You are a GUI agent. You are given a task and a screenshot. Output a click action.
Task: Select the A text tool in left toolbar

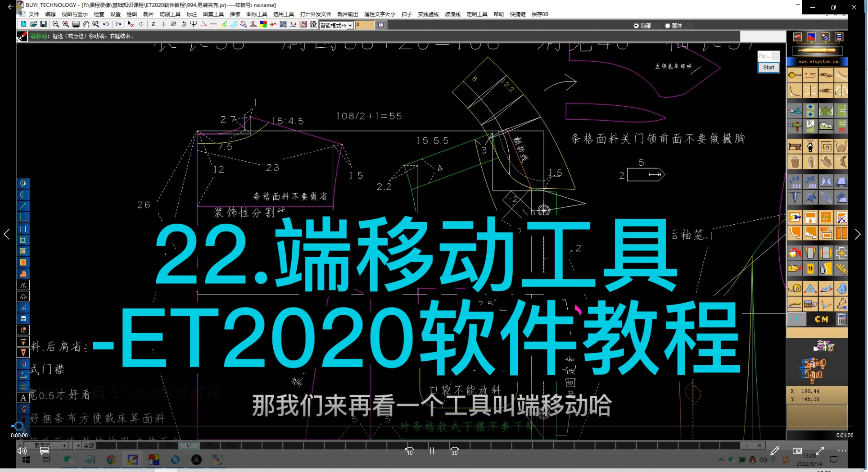click(x=23, y=397)
